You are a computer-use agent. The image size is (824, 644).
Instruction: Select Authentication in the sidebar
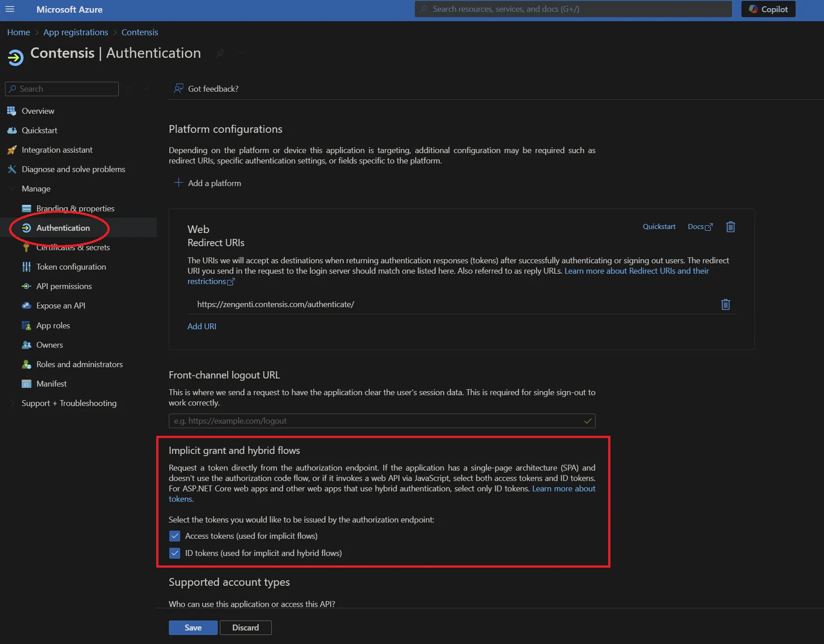tap(63, 228)
